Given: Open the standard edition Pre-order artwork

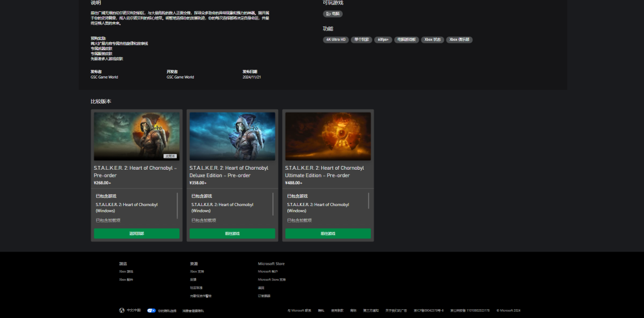Looking at the screenshot, I should click(136, 136).
